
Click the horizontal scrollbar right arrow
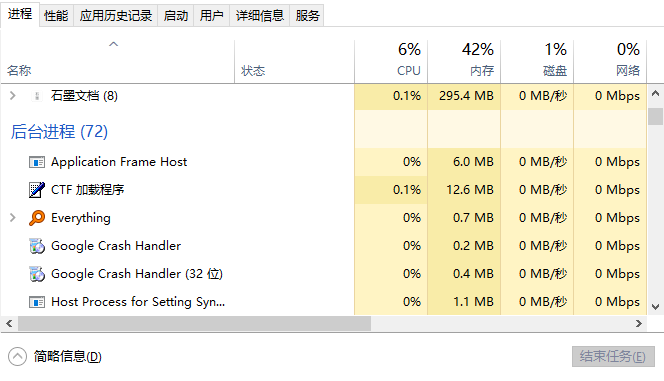point(639,324)
